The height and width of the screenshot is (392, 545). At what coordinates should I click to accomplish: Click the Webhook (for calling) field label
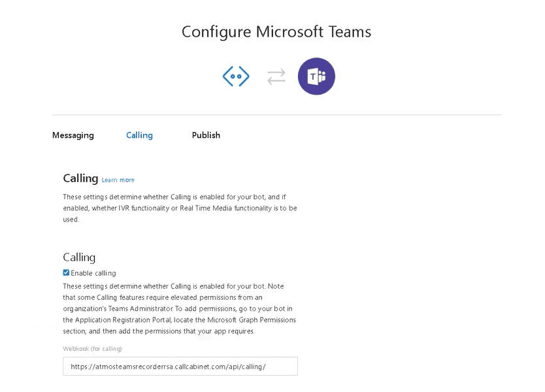pyautogui.click(x=92, y=349)
